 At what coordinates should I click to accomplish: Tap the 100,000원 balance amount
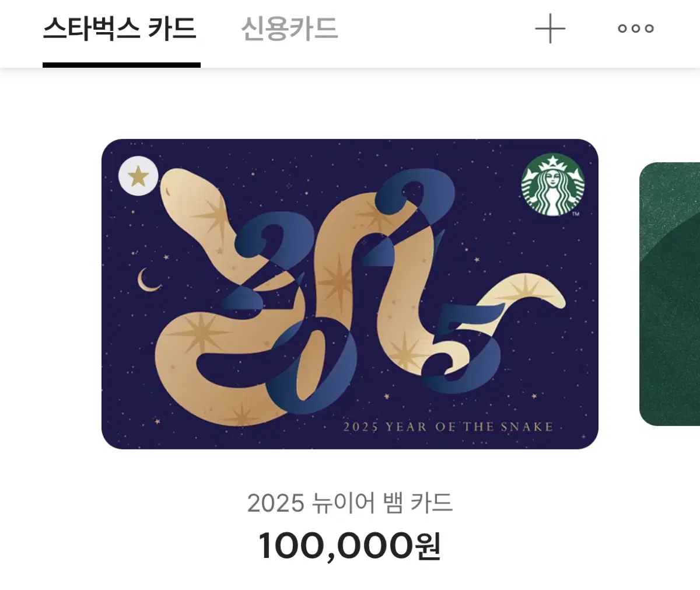coord(349,546)
